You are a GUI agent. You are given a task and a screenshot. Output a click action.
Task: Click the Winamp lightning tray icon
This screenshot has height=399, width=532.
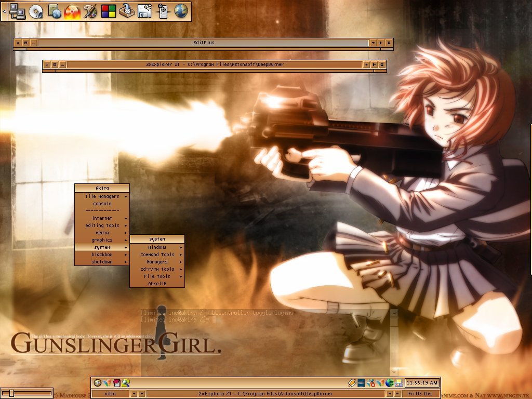coord(352,383)
